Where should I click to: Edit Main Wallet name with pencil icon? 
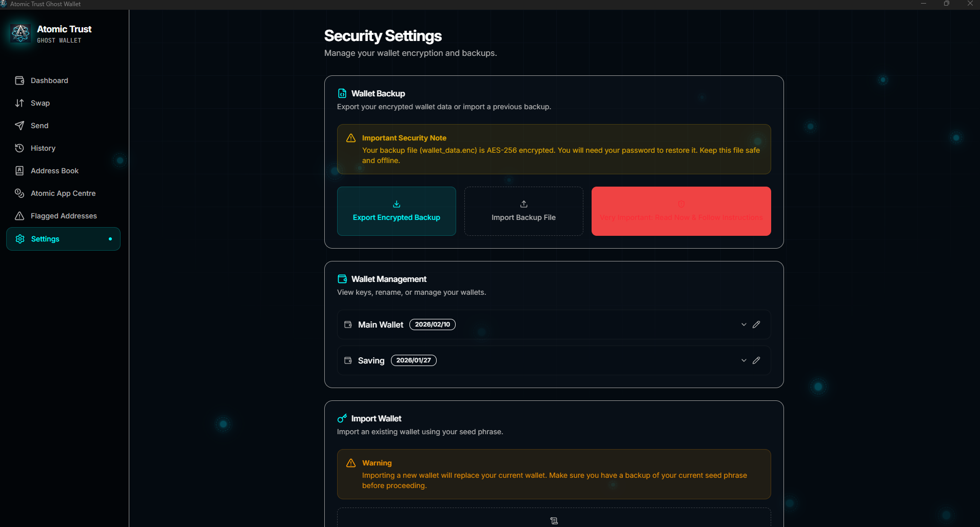[x=756, y=325]
